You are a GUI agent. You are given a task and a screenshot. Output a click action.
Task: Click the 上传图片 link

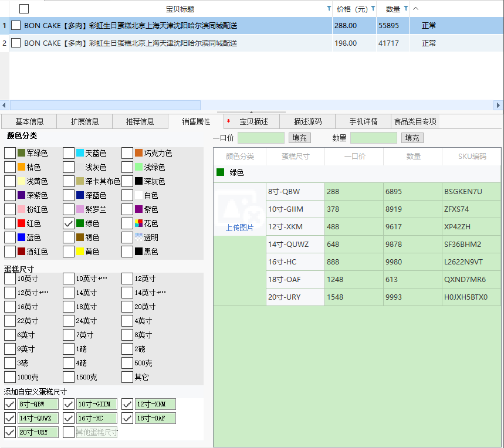(239, 228)
